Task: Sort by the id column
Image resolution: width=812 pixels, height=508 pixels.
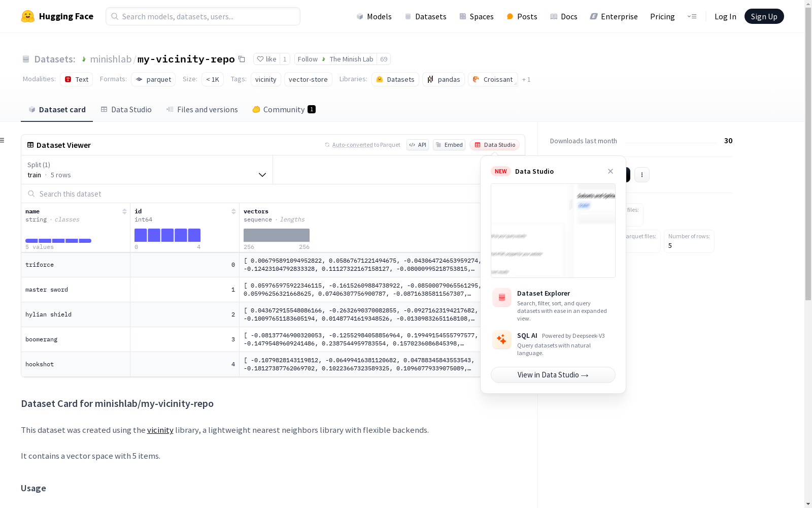Action: [x=233, y=211]
